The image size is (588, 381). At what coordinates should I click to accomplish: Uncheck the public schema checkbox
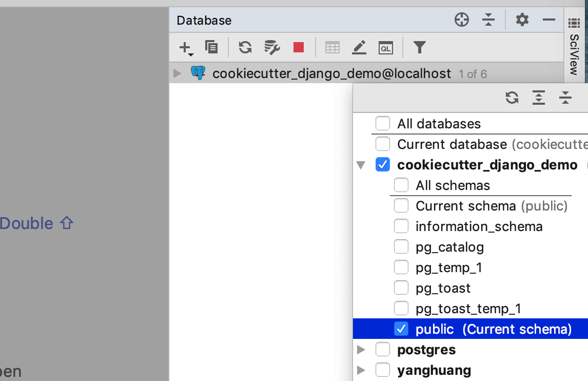pos(401,329)
